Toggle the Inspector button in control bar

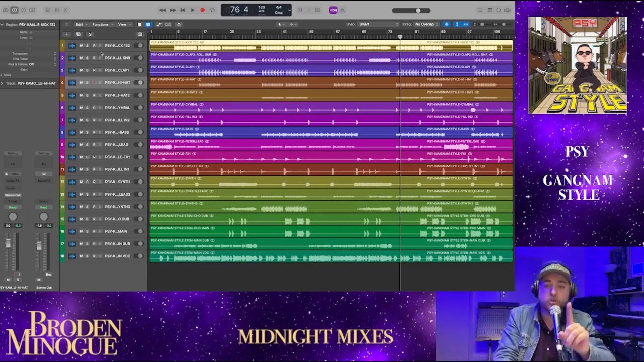point(14,10)
